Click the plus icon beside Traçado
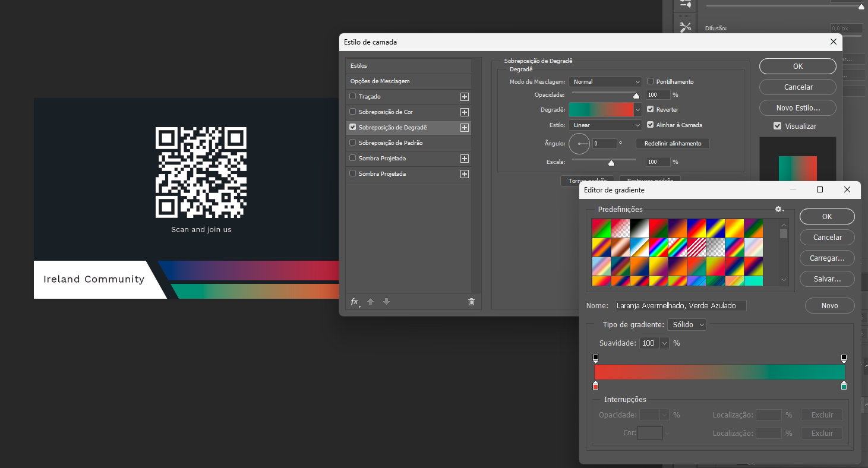Screen dimensions: 868x468 pos(465,97)
